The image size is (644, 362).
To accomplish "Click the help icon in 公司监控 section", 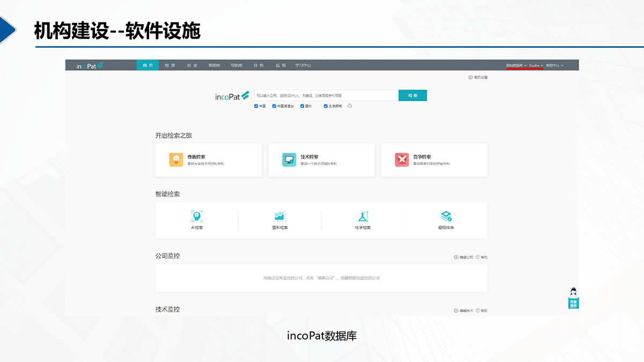I will (x=478, y=257).
